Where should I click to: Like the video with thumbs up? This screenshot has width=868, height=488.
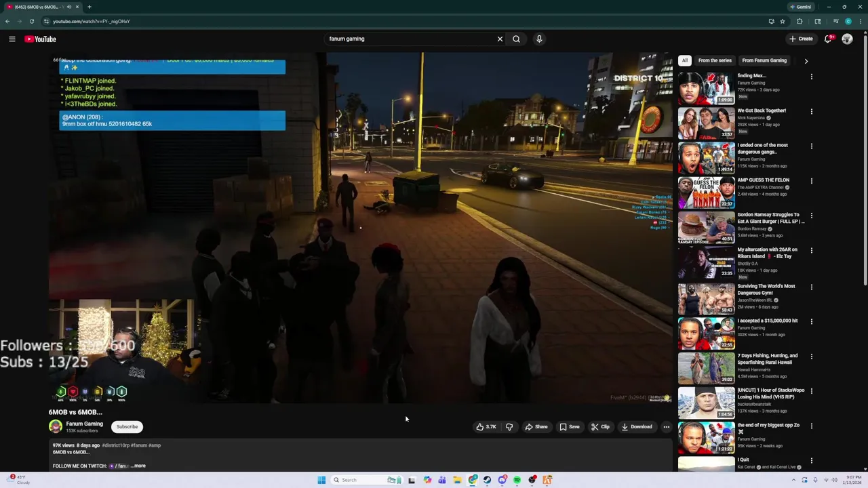(x=486, y=427)
